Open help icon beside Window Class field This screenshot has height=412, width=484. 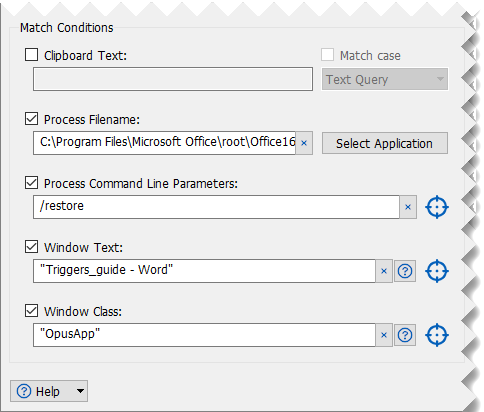point(405,335)
